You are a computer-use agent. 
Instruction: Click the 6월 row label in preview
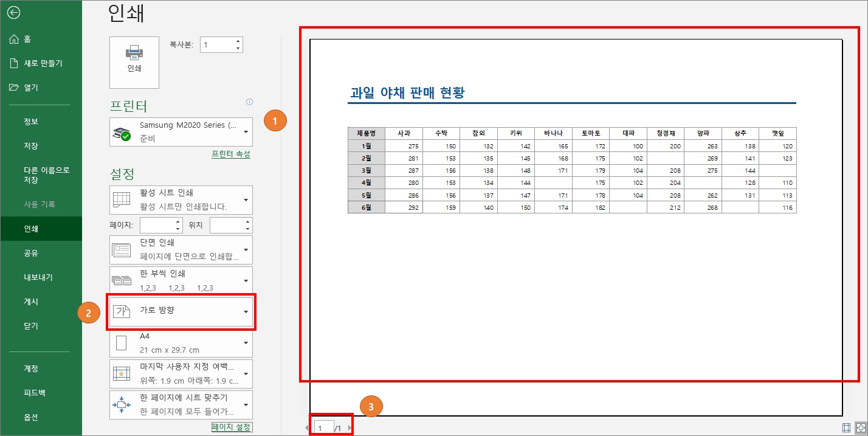click(x=367, y=207)
